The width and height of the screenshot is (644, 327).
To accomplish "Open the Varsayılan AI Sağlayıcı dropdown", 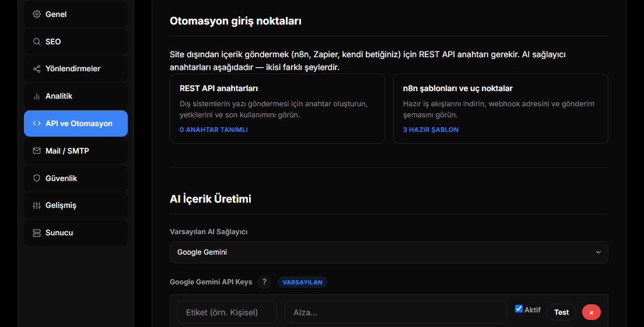I will (x=388, y=252).
